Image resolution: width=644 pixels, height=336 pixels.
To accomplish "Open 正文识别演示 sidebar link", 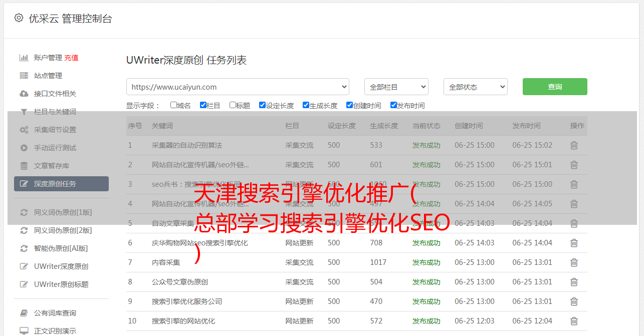I will [55, 331].
